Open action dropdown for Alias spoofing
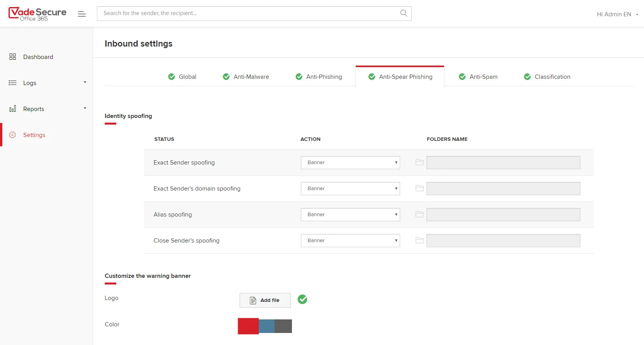644x345 pixels. pyautogui.click(x=350, y=215)
